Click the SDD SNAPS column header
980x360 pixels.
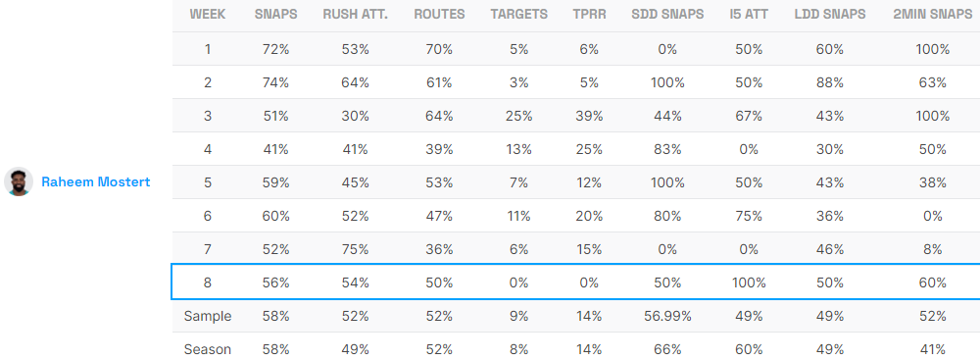click(x=667, y=14)
